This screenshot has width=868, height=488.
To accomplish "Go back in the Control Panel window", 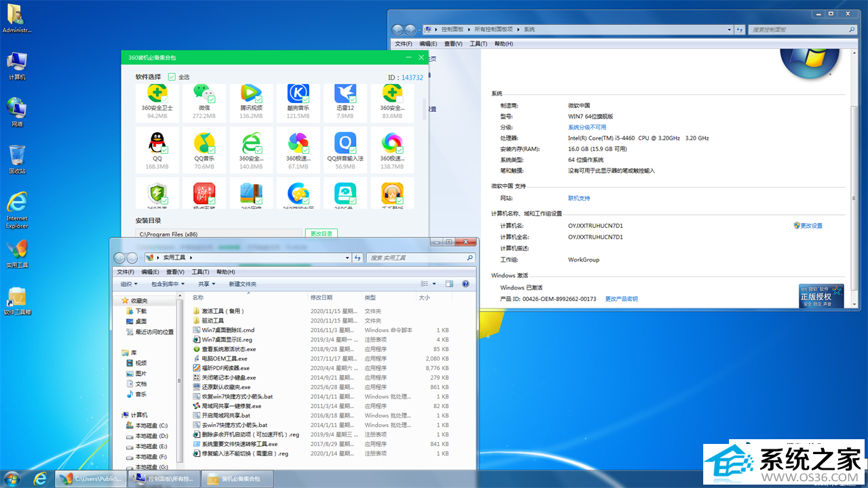I will (398, 30).
